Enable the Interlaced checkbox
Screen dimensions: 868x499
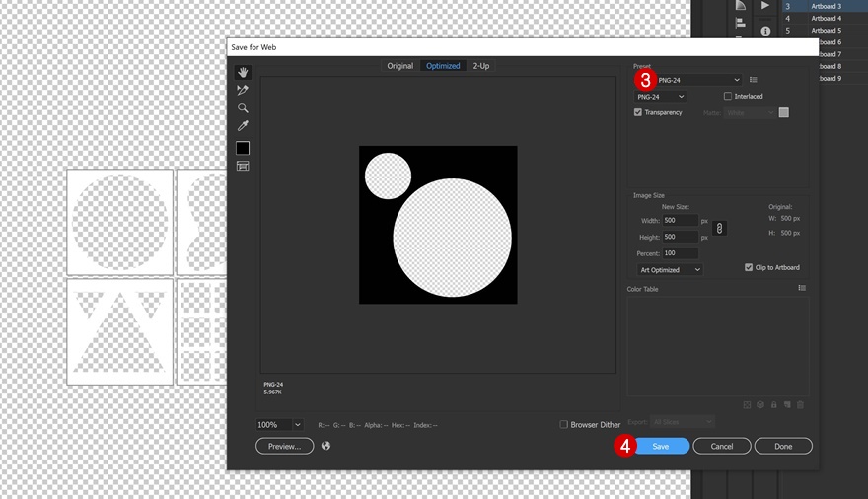728,97
